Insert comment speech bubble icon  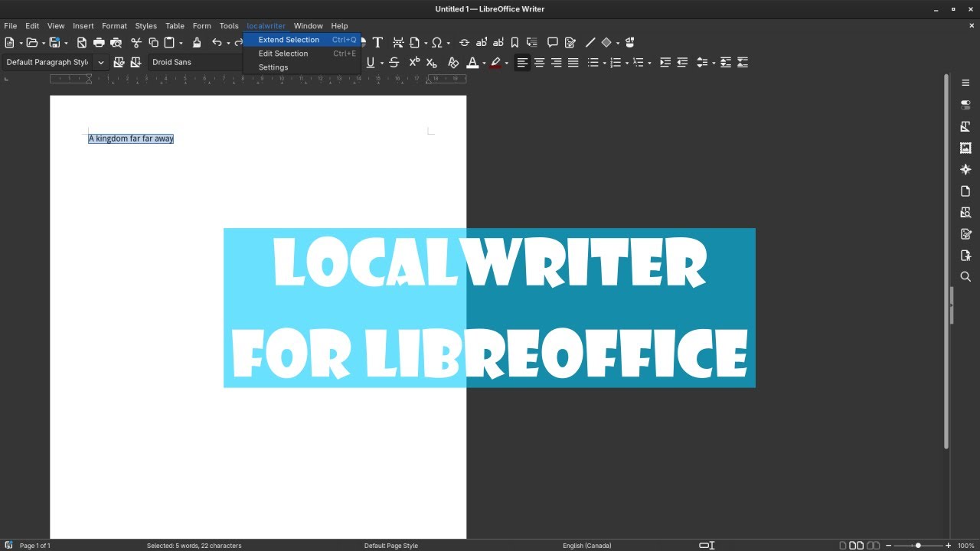(552, 43)
